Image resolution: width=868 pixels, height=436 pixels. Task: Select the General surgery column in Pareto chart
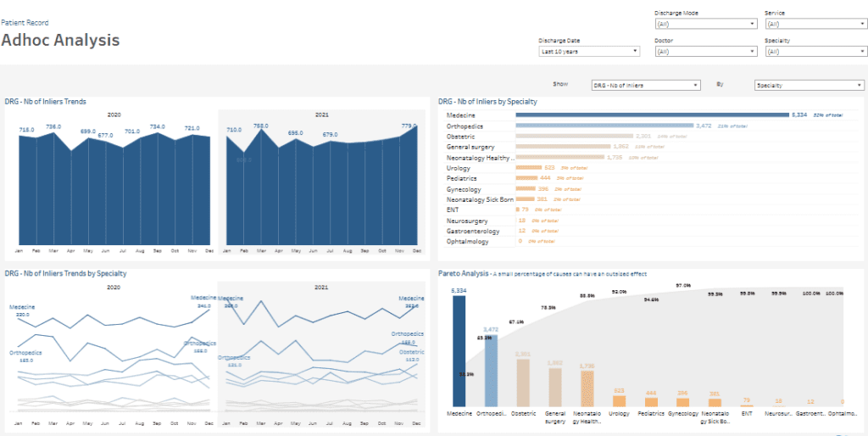pyautogui.click(x=555, y=388)
